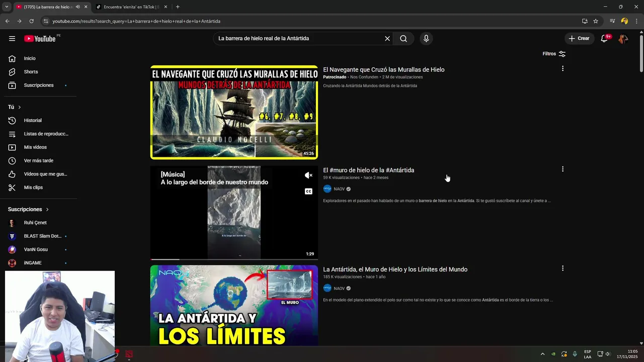Start voice search with the microphone
644x362 pixels.
tap(426, 39)
